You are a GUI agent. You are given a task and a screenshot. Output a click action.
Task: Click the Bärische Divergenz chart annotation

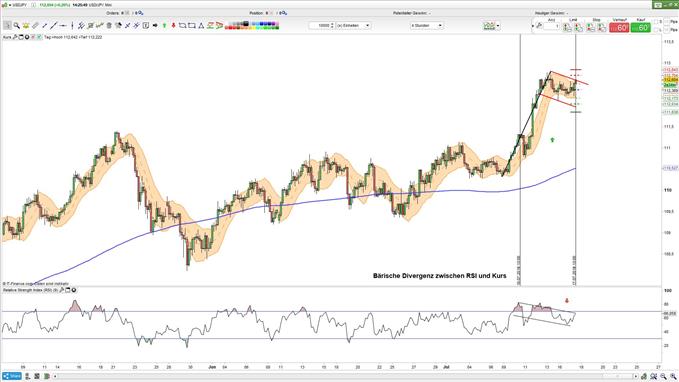440,275
